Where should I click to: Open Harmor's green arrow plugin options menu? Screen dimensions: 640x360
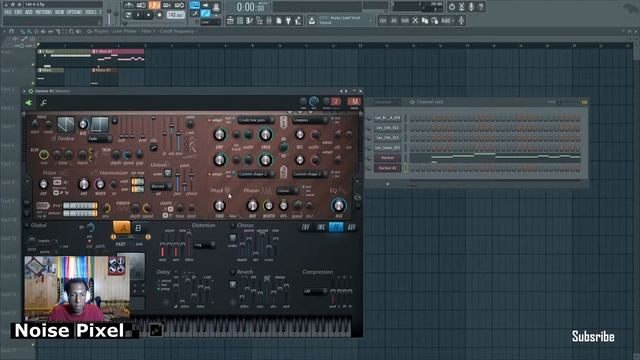29,102
